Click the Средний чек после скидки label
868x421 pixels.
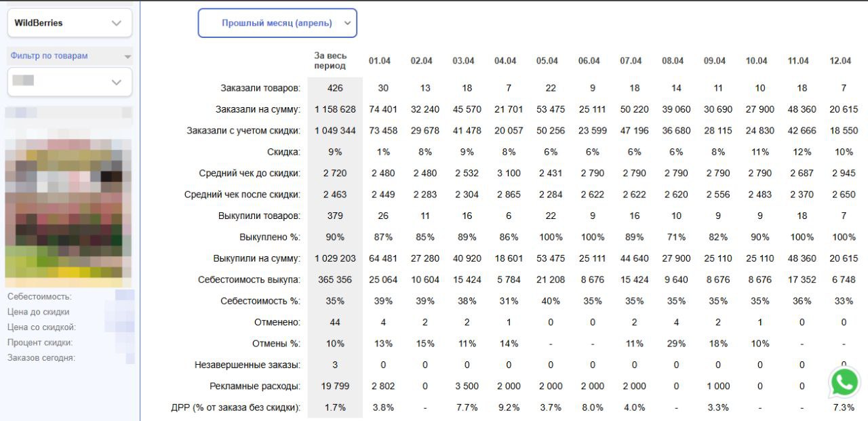[243, 195]
